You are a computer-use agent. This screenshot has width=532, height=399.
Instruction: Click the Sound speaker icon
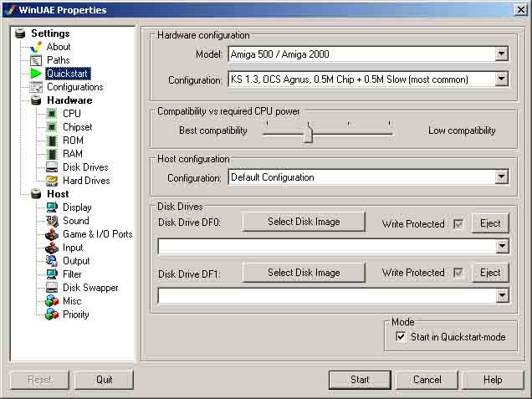(x=52, y=221)
